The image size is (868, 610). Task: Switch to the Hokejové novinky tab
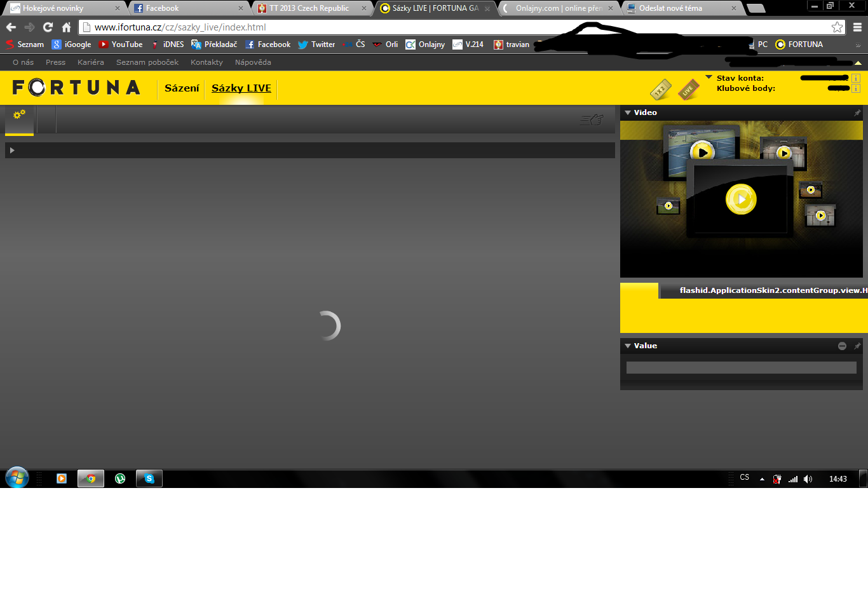coord(64,8)
